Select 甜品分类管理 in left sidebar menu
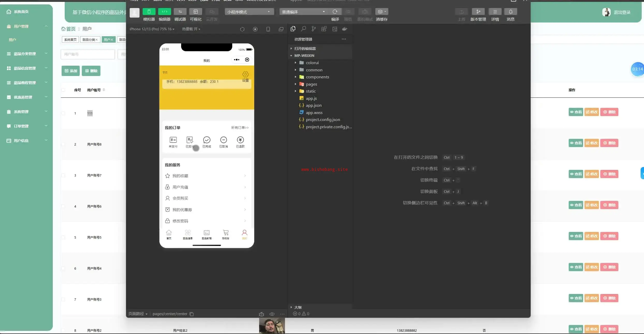This screenshot has height=334, width=644. click(x=25, y=54)
